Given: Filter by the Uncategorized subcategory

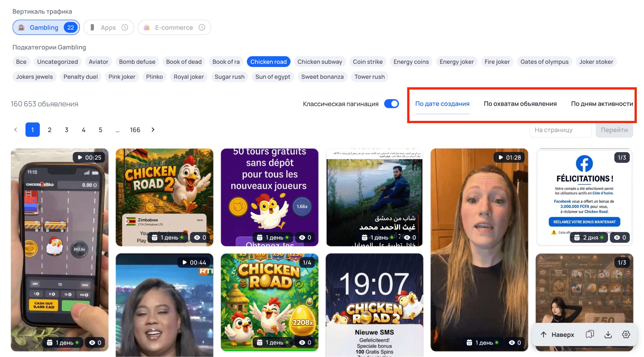Looking at the screenshot, I should 58,62.
